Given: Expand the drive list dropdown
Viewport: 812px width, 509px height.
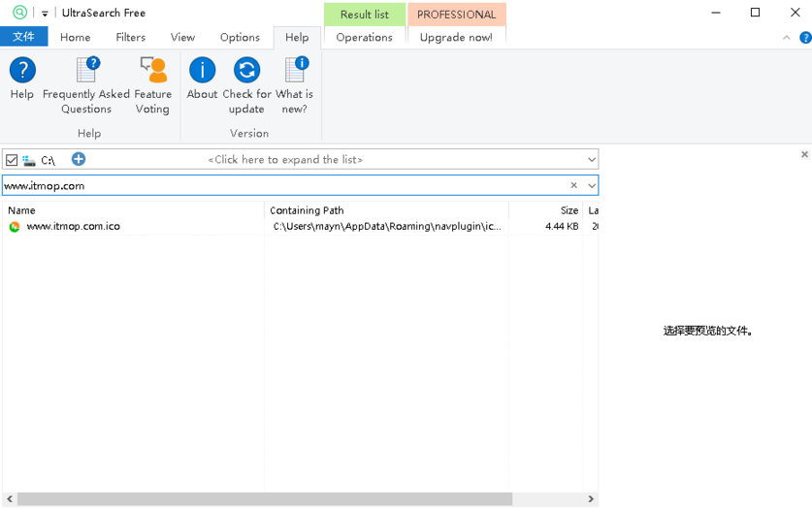Looking at the screenshot, I should pyautogui.click(x=591, y=160).
